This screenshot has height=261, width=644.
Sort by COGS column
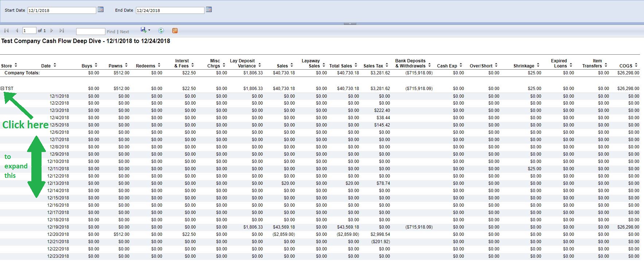[x=636, y=65]
